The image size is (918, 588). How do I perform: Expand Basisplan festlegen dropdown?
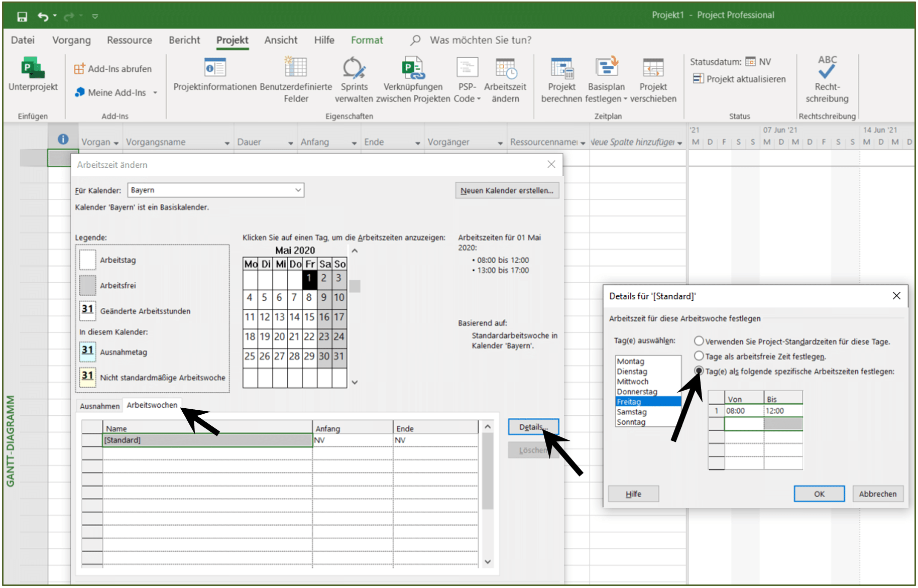point(625,99)
